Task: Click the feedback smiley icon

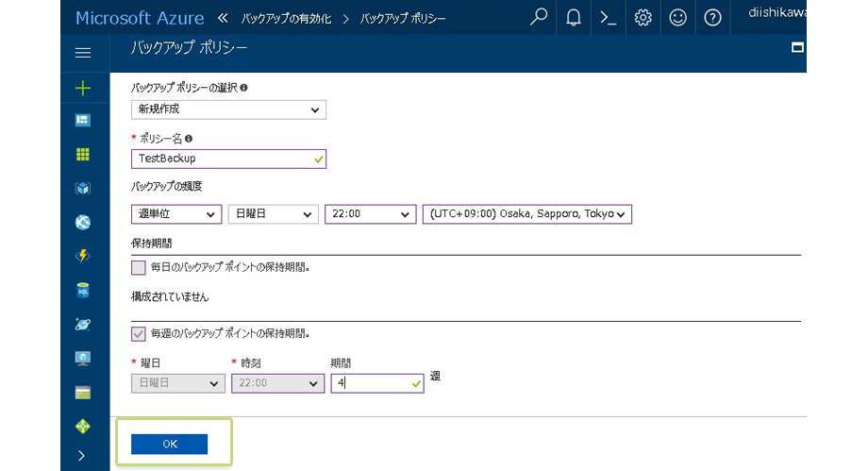Action: (x=678, y=18)
